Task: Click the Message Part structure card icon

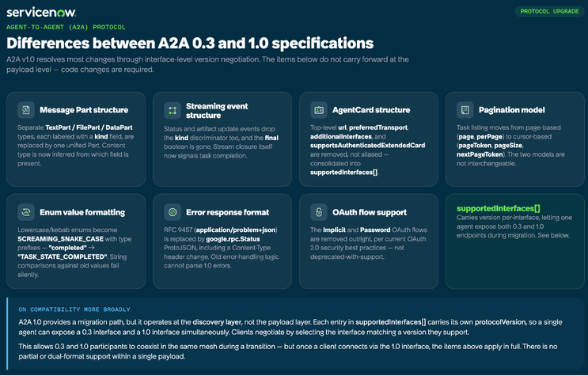Action: click(x=26, y=110)
